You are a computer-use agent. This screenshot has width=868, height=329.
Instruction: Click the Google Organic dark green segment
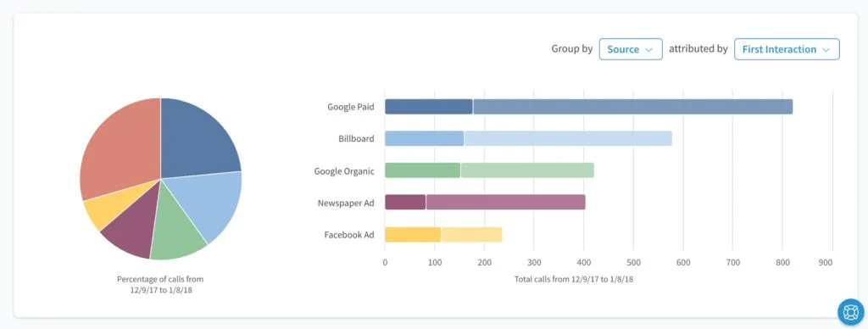click(422, 170)
